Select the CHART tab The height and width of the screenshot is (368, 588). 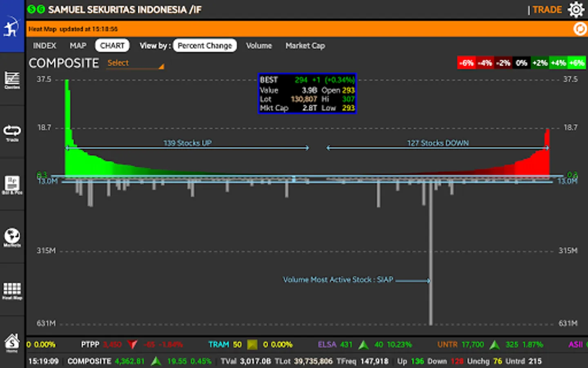[112, 45]
